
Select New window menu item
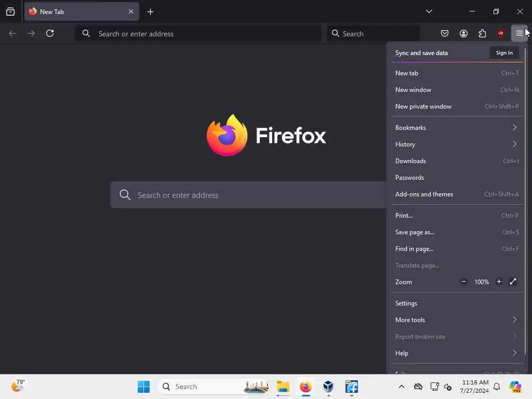pyautogui.click(x=457, y=89)
